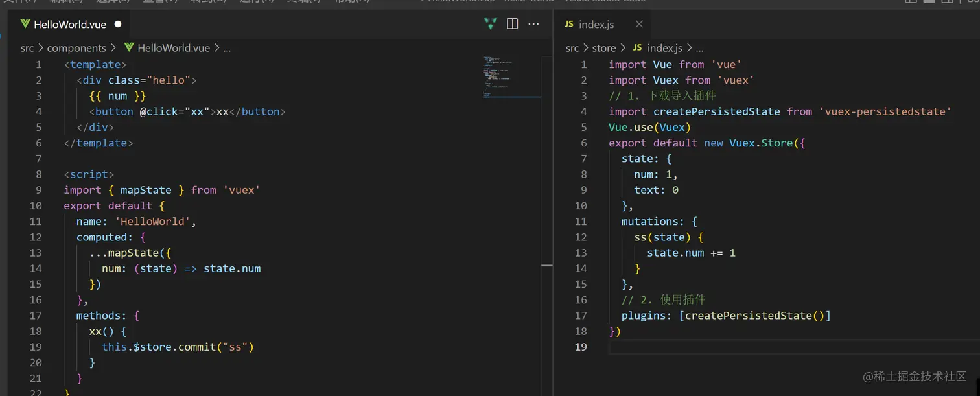Click the JS icon in the index.js breadcrumb
Viewport: 980px width, 396px height.
637,48
